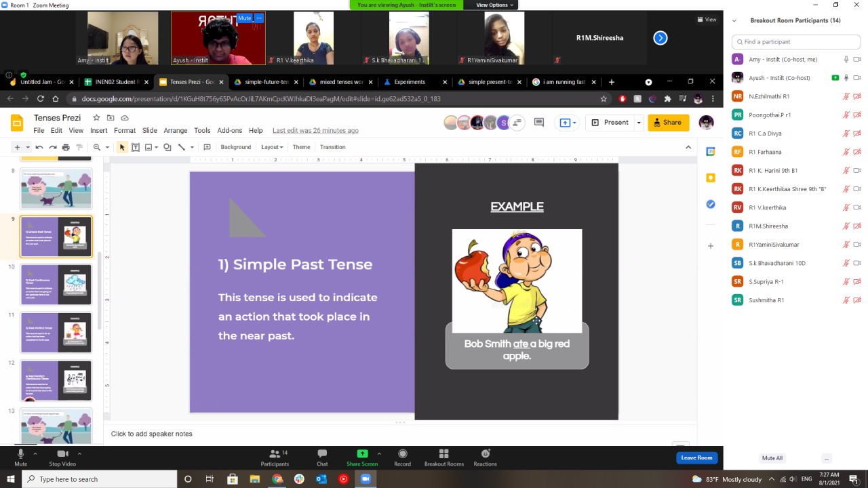The width and height of the screenshot is (868, 488).
Task: Click the Share button in Slides
Action: coord(669,123)
